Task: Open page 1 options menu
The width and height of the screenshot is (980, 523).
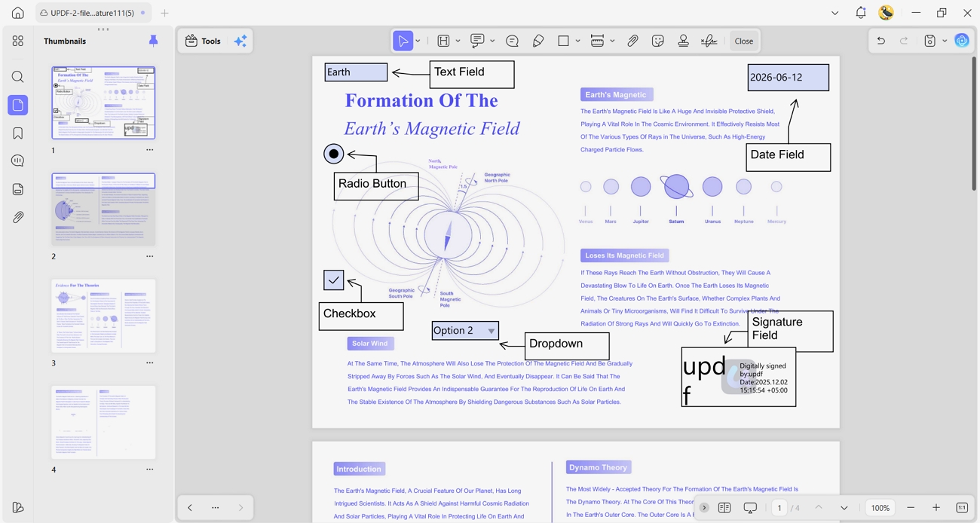Action: coord(149,150)
